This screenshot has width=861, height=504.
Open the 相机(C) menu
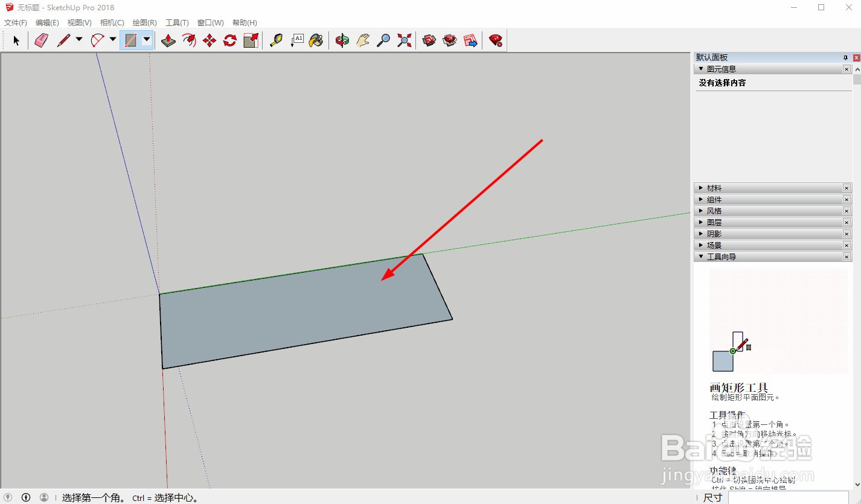(112, 23)
